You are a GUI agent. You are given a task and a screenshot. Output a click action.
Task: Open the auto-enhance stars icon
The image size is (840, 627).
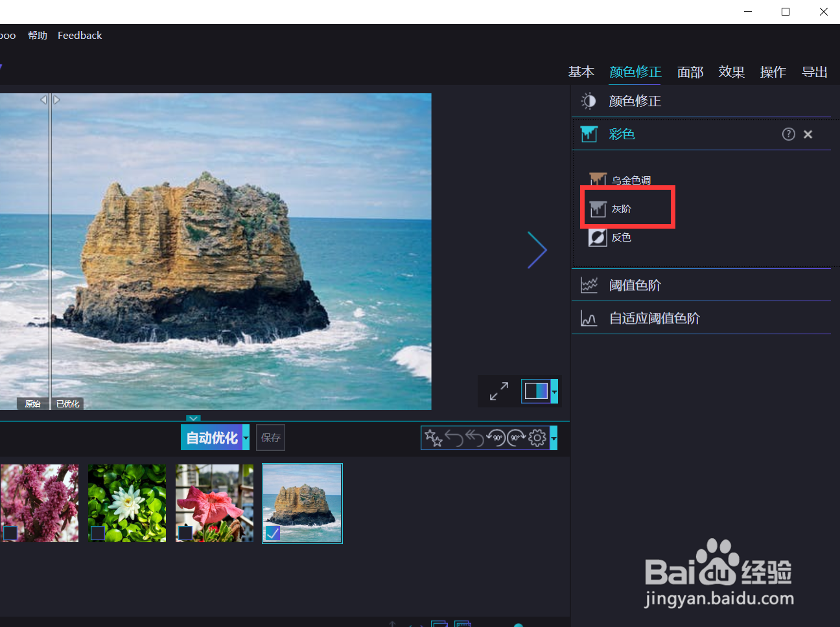(433, 438)
